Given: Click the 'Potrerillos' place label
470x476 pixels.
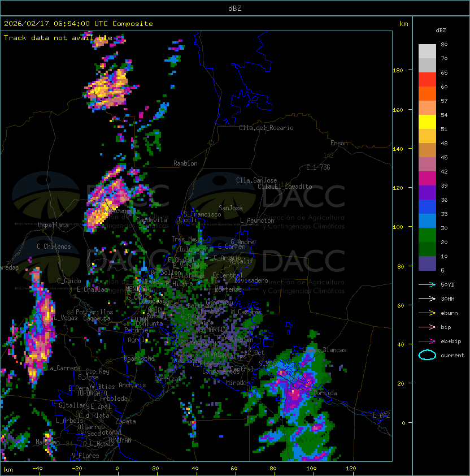Looking at the screenshot, I should point(94,312).
